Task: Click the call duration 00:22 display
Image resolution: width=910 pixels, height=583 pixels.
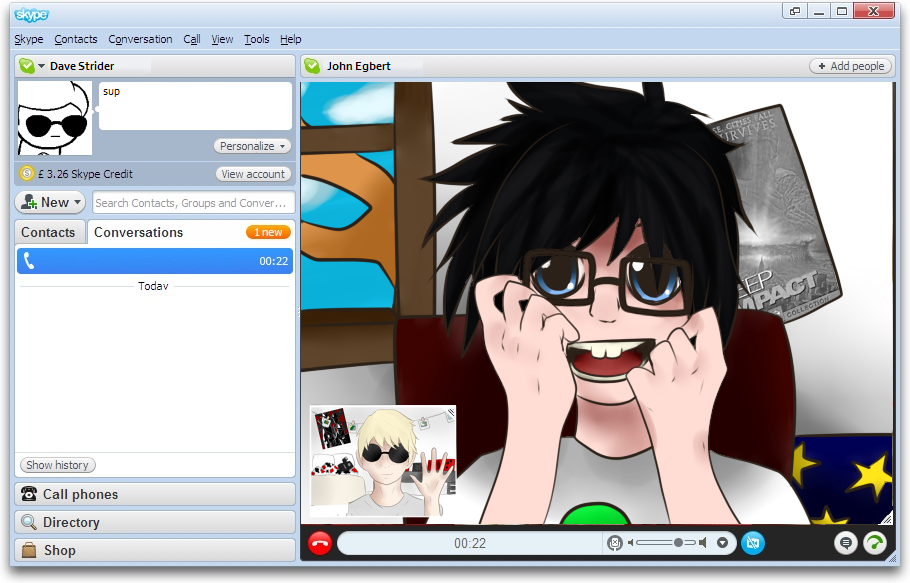Action: 470,543
